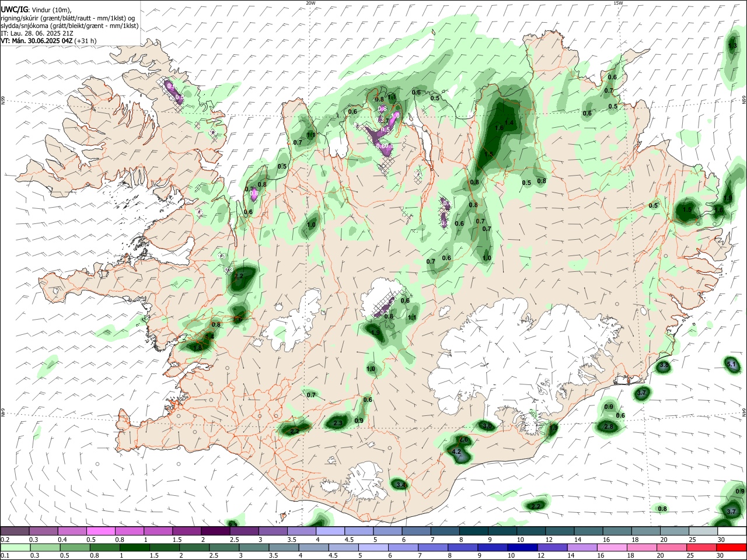Select the grey-green 3 rain-scale swatch
Viewport: 747px width, 560px height.
(254, 547)
